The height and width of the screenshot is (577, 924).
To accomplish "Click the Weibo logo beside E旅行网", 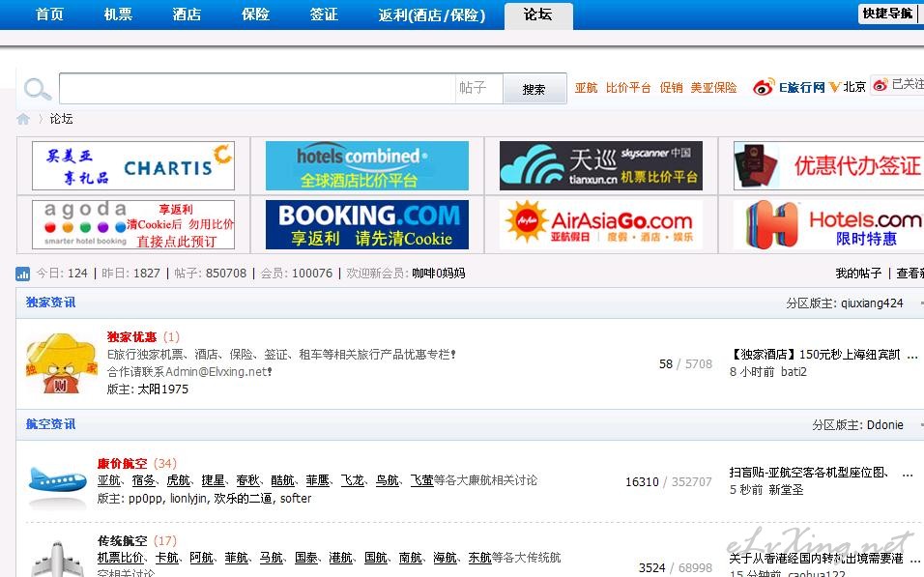I will (763, 87).
